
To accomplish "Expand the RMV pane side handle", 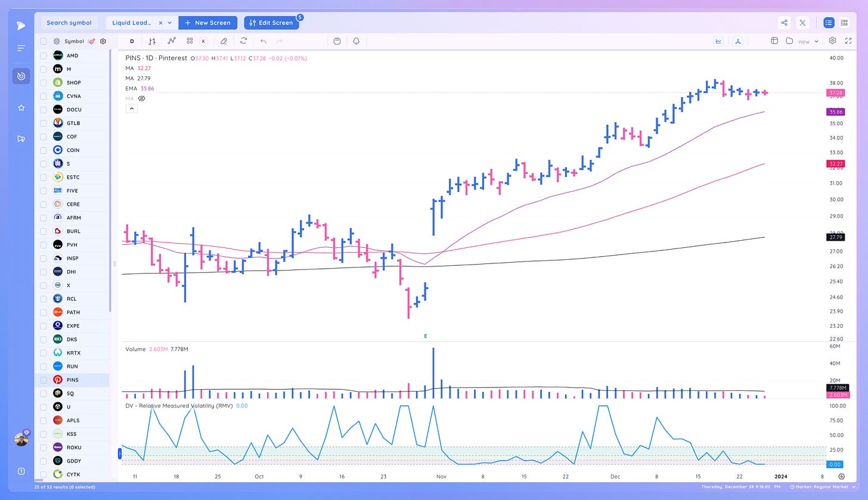I will [120, 454].
